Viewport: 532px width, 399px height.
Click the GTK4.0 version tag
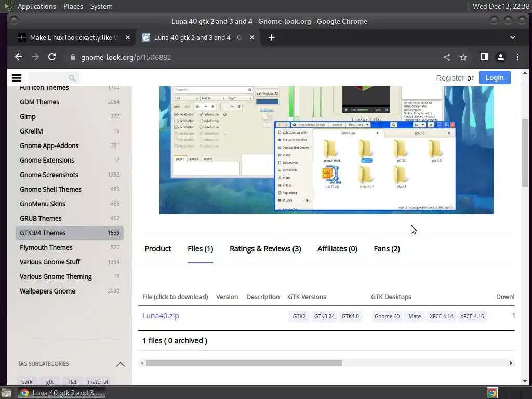pyautogui.click(x=350, y=316)
